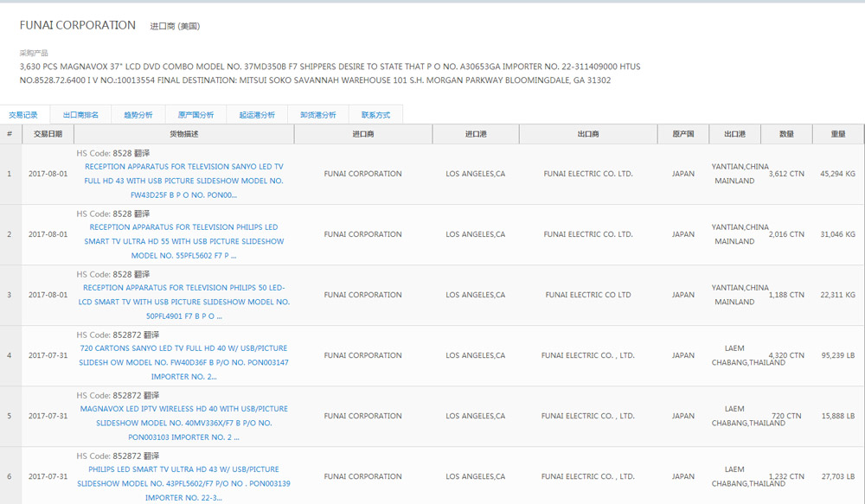The image size is (865, 504).
Task: Click the 1,188 CTN quantity cell
Action: [x=786, y=295]
